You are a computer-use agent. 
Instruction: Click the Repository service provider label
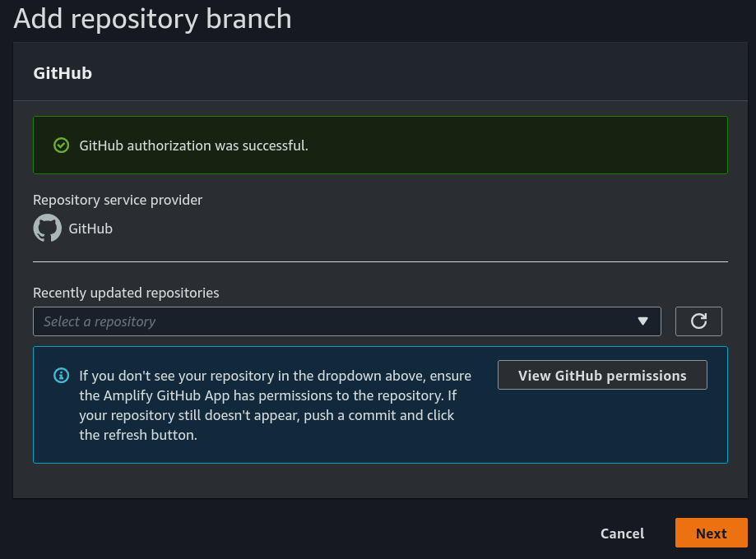coord(118,200)
